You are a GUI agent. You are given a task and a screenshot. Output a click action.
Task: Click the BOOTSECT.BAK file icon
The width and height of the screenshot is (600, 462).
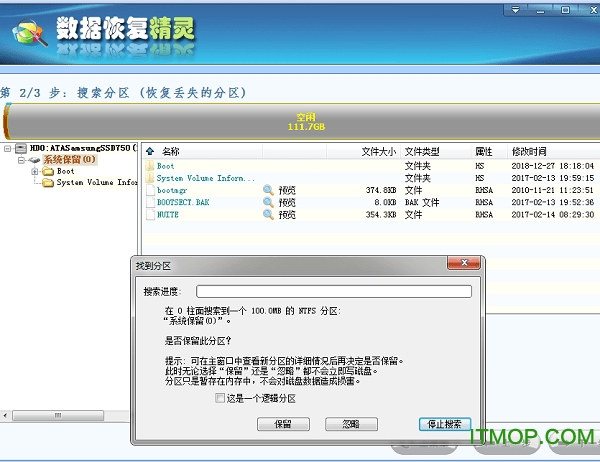150,202
